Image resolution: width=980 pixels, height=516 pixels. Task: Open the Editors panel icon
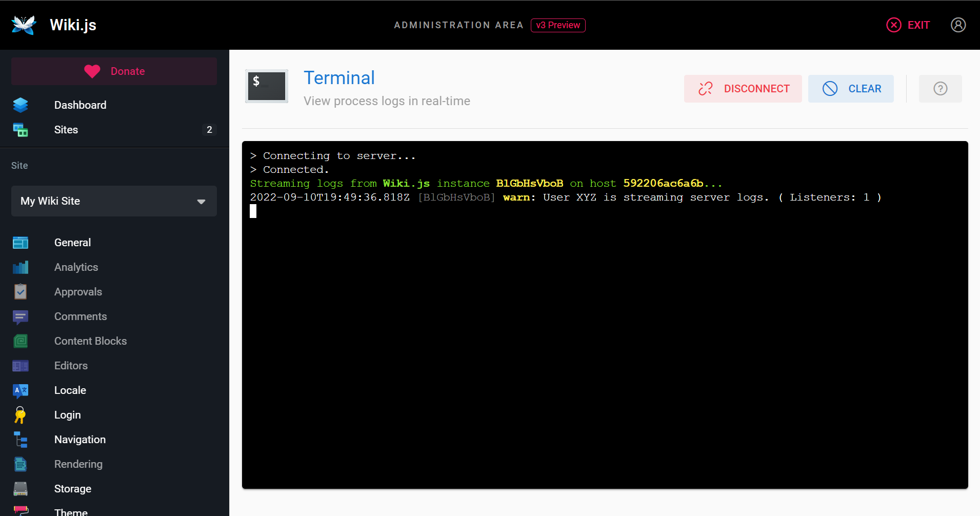[20, 365]
